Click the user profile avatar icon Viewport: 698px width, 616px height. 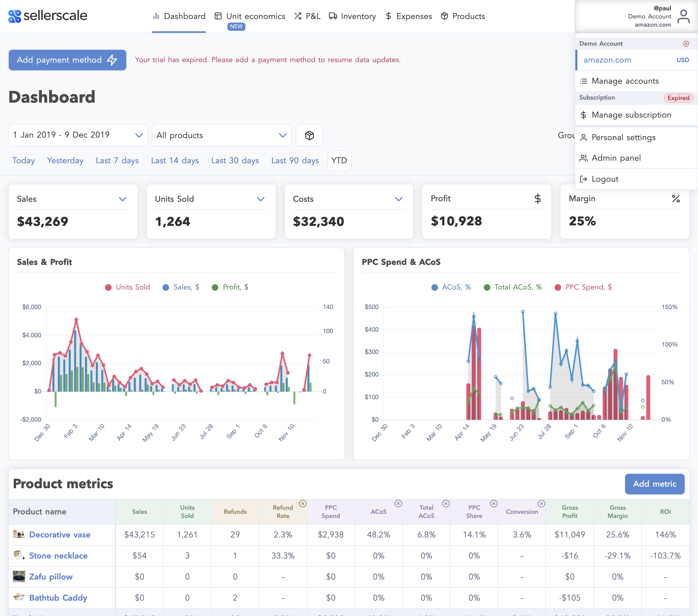683,16
